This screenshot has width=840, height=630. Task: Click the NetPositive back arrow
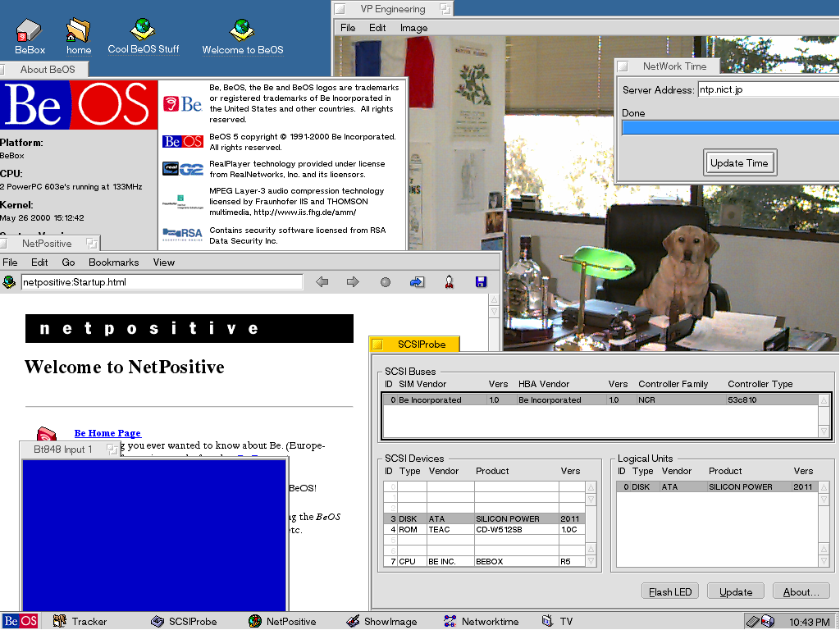coord(322,282)
